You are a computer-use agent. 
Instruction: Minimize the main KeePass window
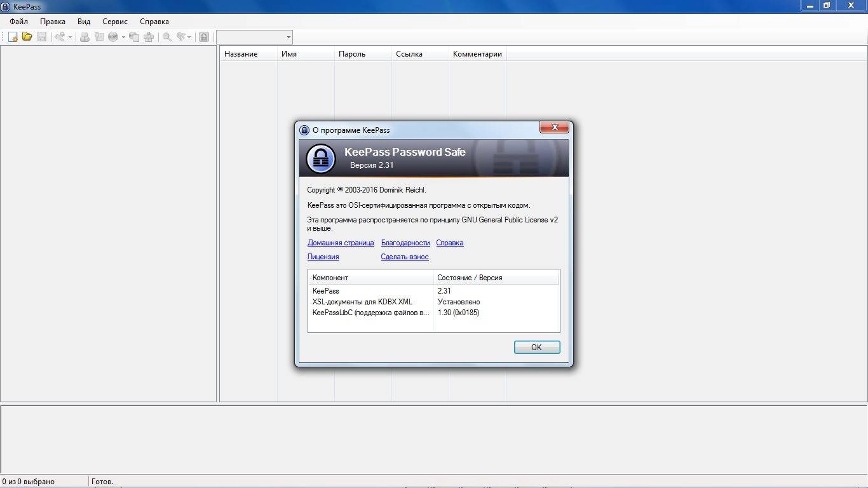click(x=809, y=5)
